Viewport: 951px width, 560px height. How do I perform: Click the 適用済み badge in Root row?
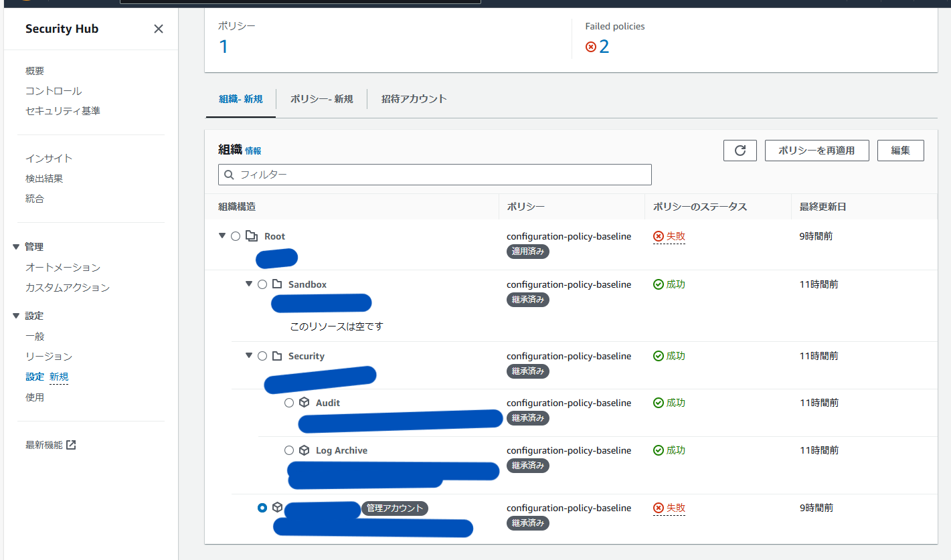(528, 252)
